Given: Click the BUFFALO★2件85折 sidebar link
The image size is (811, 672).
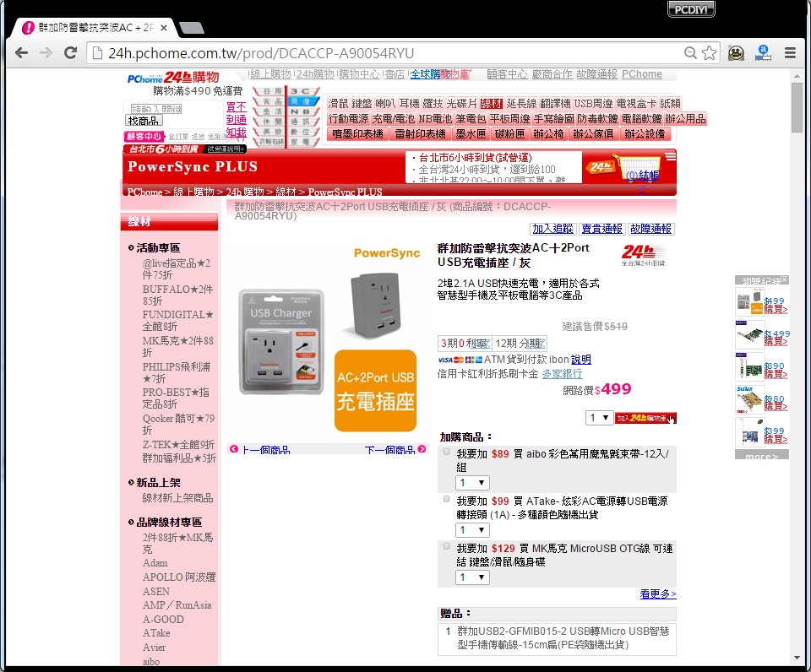Looking at the screenshot, I should tap(177, 295).
